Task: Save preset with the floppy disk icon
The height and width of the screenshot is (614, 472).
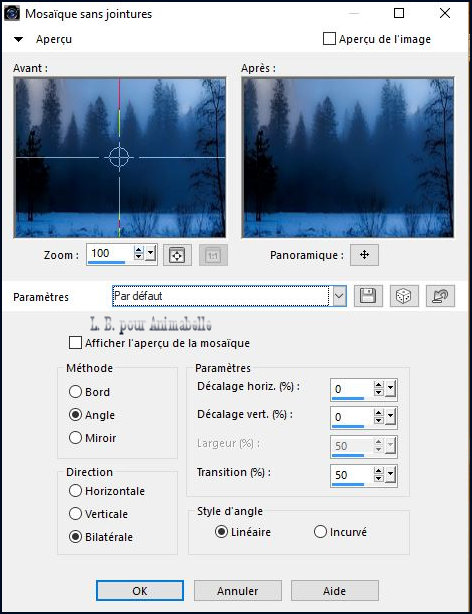Action: 368,296
